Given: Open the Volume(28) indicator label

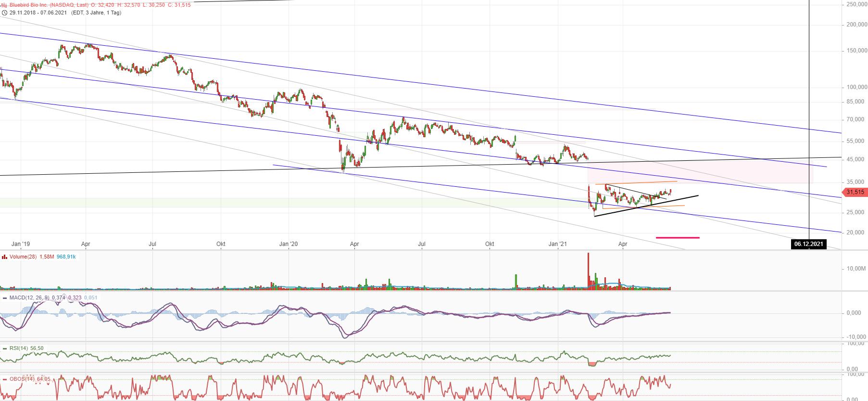Looking at the screenshot, I should point(23,257).
